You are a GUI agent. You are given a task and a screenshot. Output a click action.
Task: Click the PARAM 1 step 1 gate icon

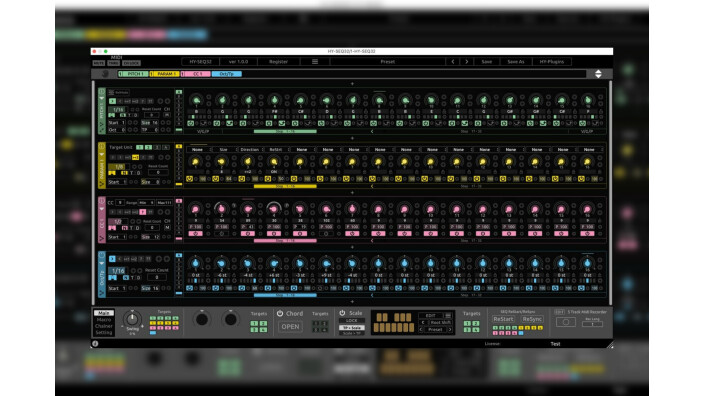click(189, 179)
